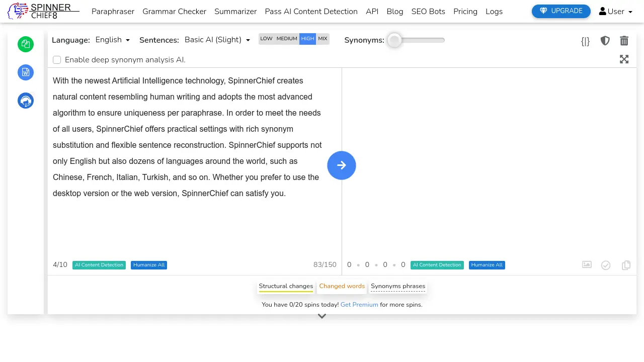Click the shield protect words icon
The width and height of the screenshot is (644, 362).
coord(605,41)
